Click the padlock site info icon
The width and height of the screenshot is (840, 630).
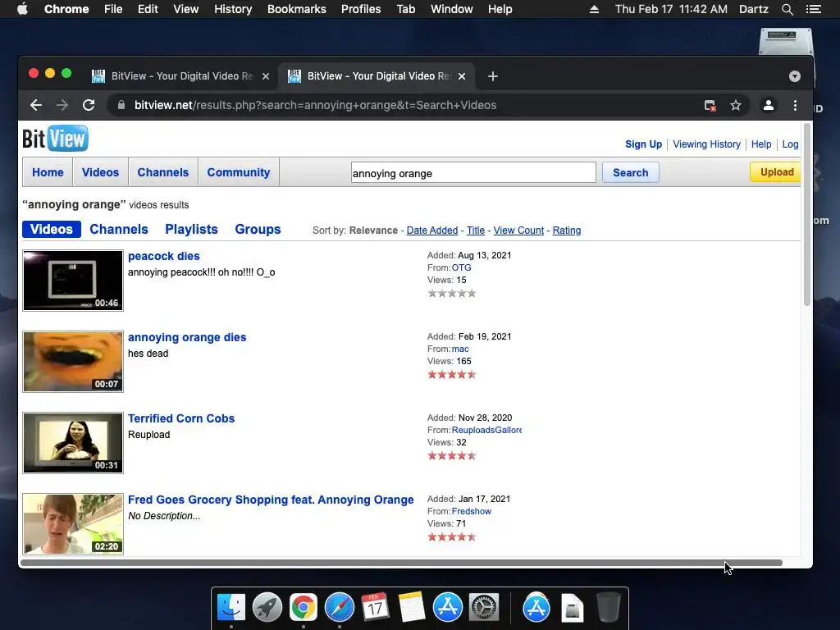pos(121,106)
